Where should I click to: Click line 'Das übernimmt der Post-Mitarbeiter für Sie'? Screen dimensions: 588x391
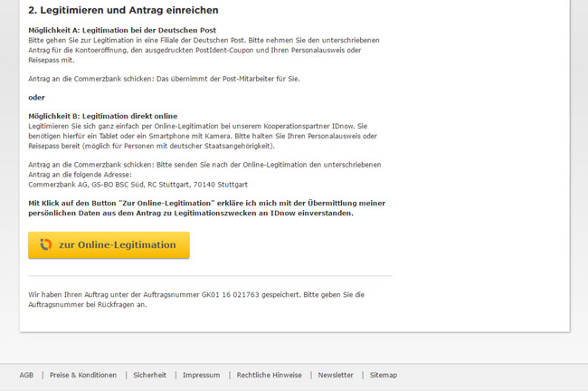[228, 79]
